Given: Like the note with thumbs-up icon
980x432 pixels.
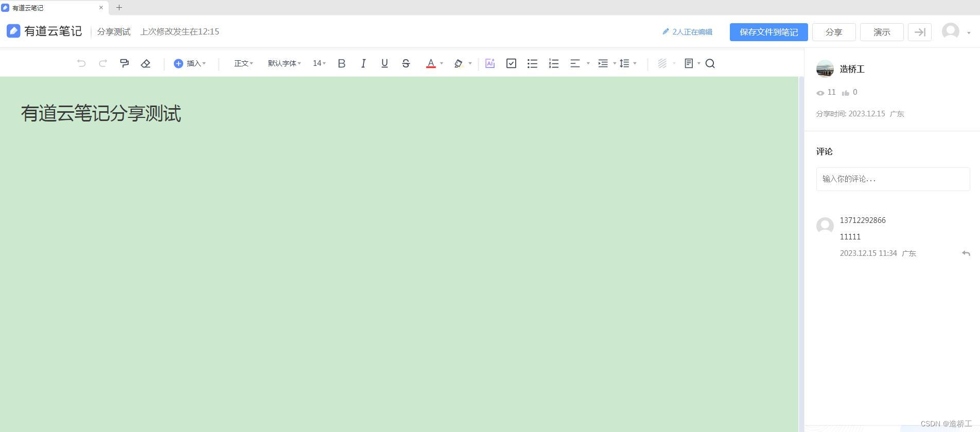Looking at the screenshot, I should [845, 93].
